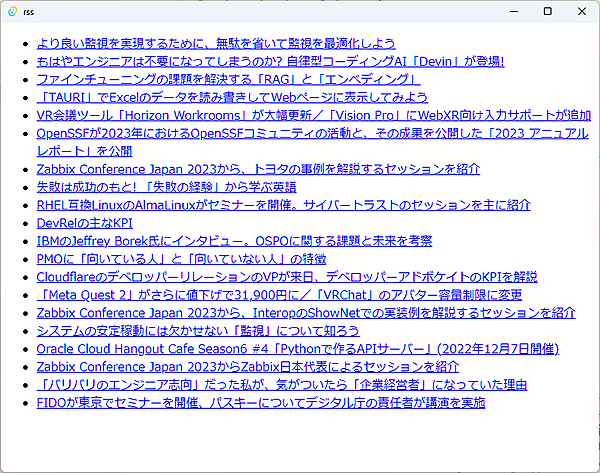The width and height of the screenshot is (600, 473).
Task: Open Zabbix Conference Interop ShowNet link
Action: pos(306,313)
